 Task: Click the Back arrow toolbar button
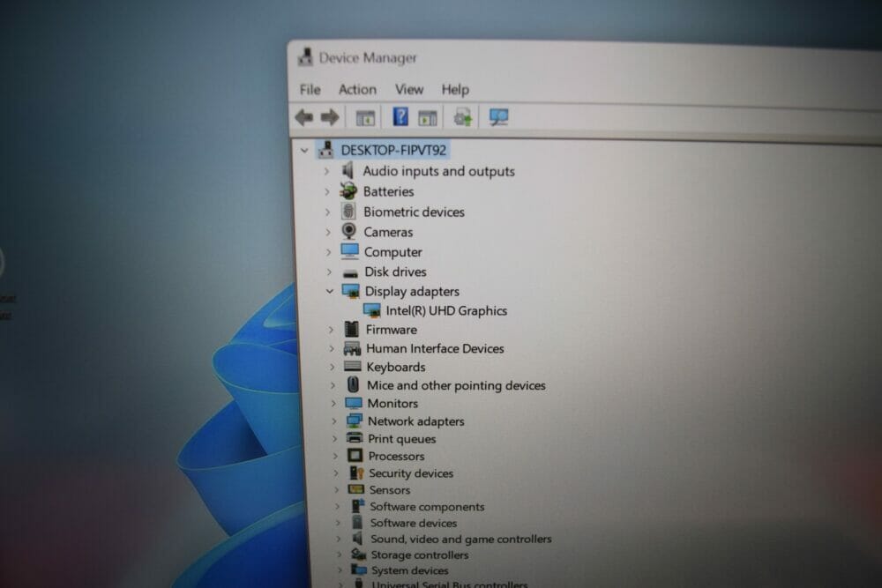(304, 117)
